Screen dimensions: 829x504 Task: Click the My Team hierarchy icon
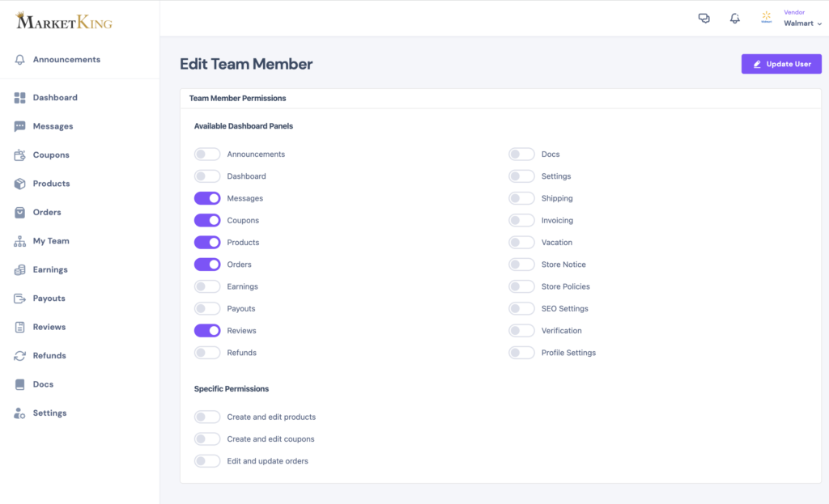pos(19,241)
